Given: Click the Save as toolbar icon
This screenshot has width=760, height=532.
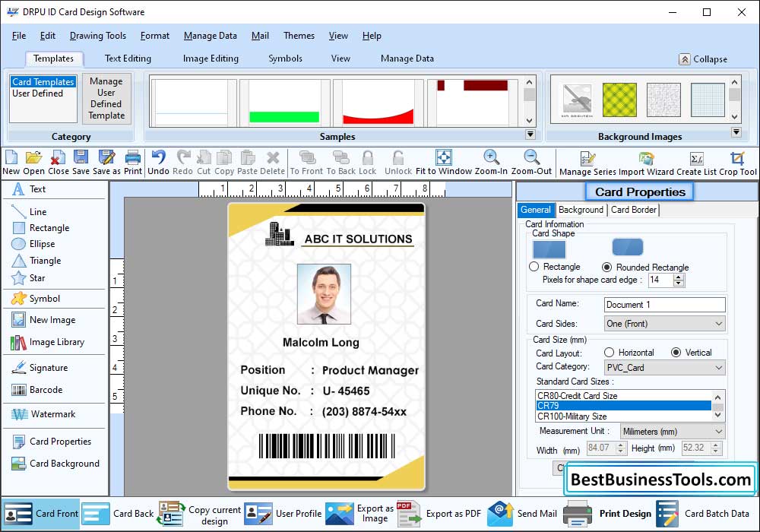Looking at the screenshot, I should coord(106,163).
